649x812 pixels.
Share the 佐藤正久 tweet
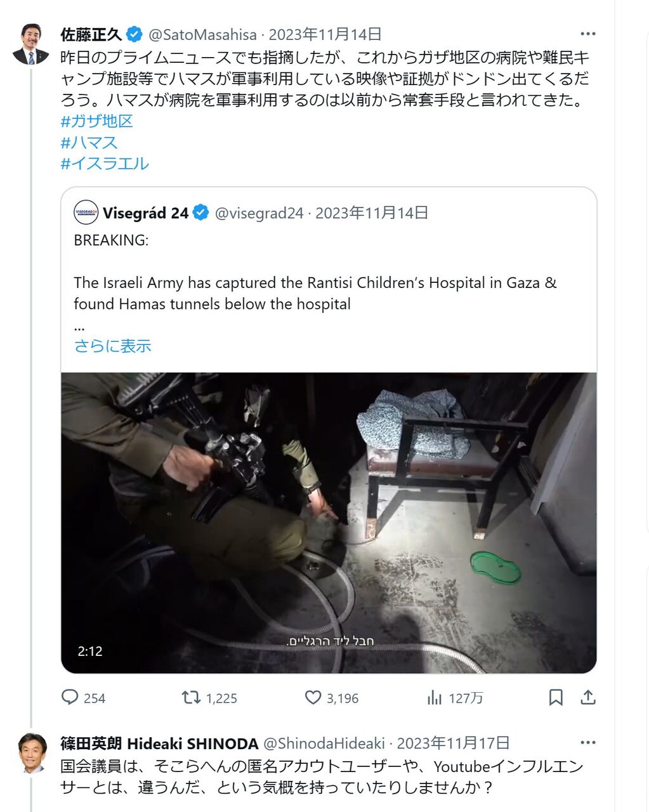coord(588,698)
